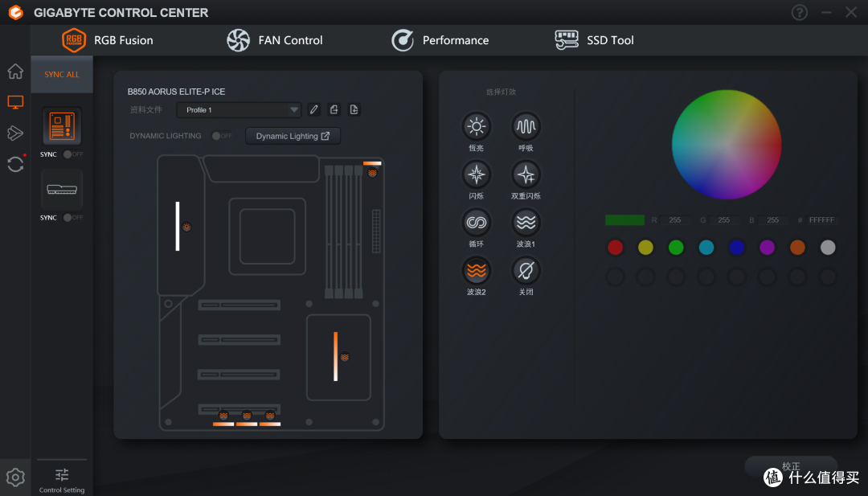Choose the orange preset swatch
The height and width of the screenshot is (496, 868).
pos(797,248)
